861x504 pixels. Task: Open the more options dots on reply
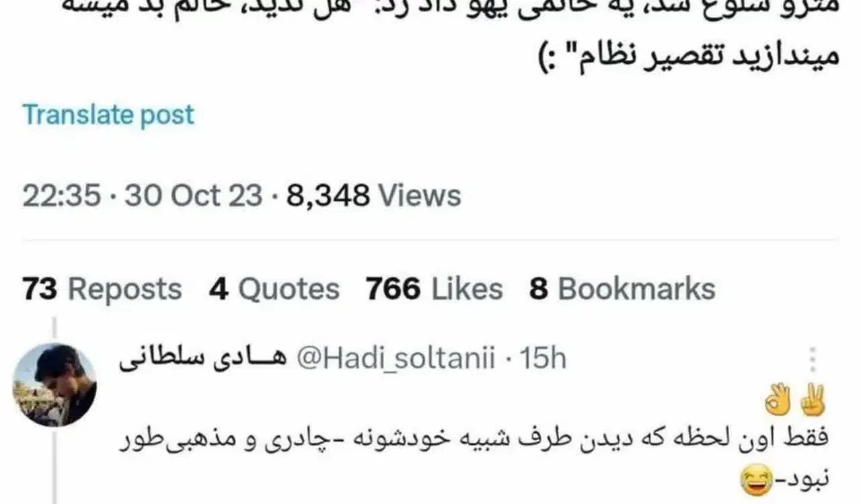[813, 360]
